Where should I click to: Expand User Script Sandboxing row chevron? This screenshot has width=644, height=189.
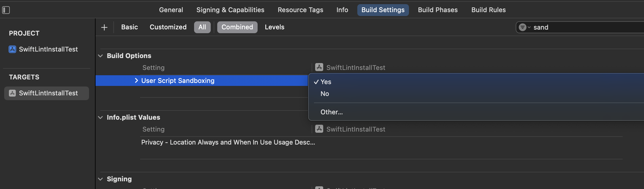coord(136,81)
